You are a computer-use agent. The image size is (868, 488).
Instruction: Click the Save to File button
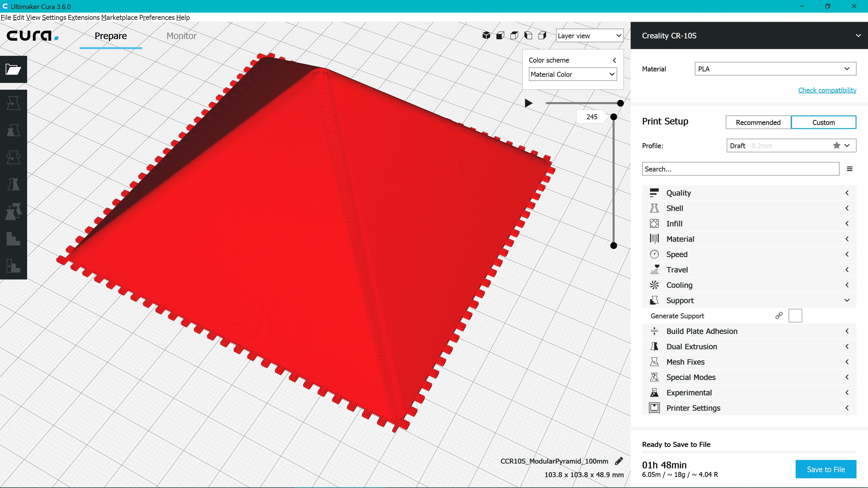[826, 469]
